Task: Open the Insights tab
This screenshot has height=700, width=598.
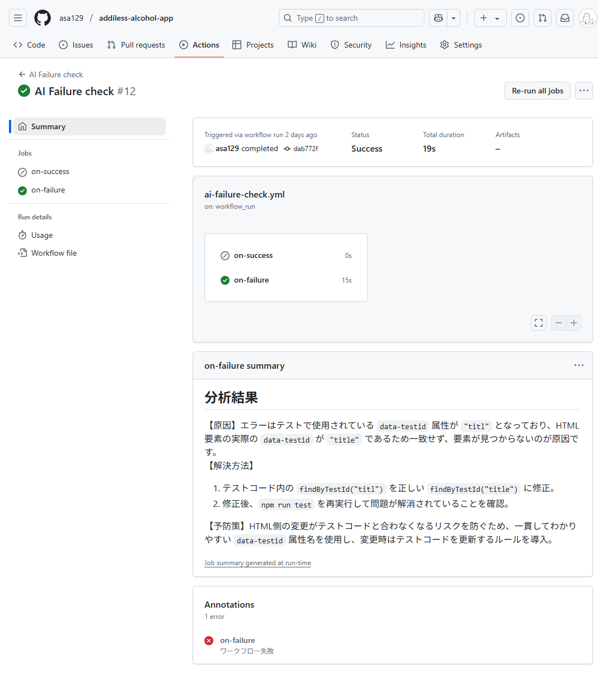Action: (406, 45)
